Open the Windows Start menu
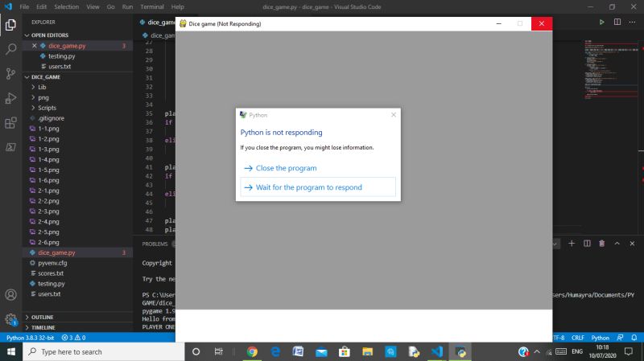Viewport: 644px width, 361px height. click(11, 351)
